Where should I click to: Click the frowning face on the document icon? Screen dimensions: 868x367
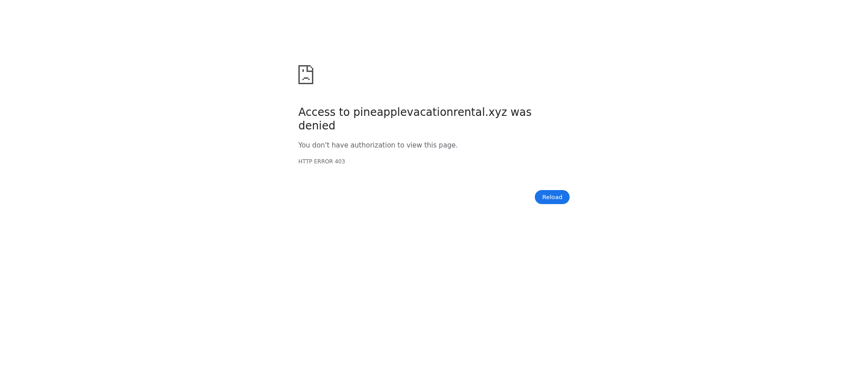(x=306, y=77)
